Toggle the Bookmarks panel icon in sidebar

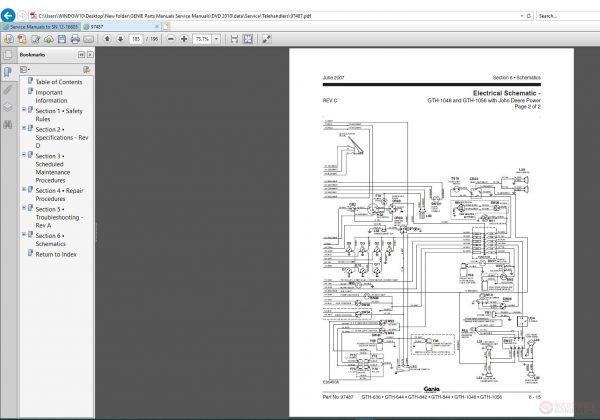[x=8, y=72]
